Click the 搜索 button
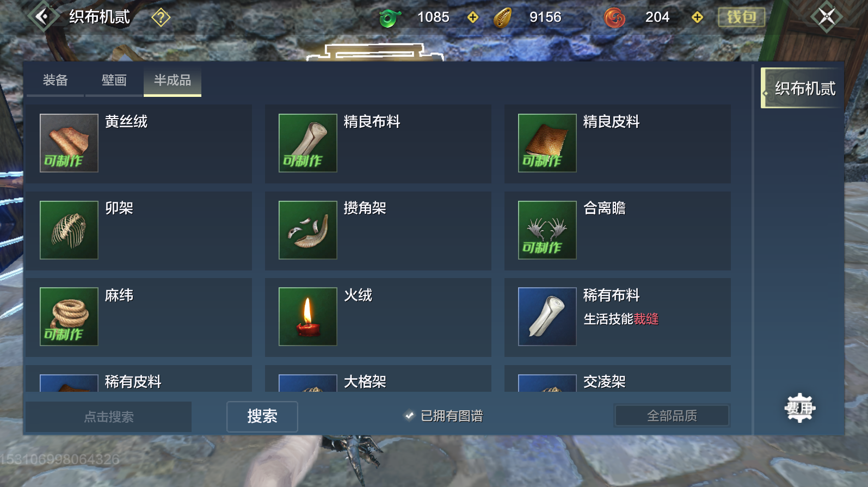 click(x=262, y=416)
